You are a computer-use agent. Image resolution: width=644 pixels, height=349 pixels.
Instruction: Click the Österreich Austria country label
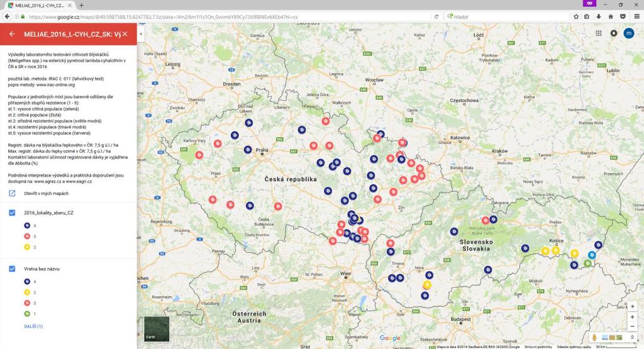pos(249,317)
